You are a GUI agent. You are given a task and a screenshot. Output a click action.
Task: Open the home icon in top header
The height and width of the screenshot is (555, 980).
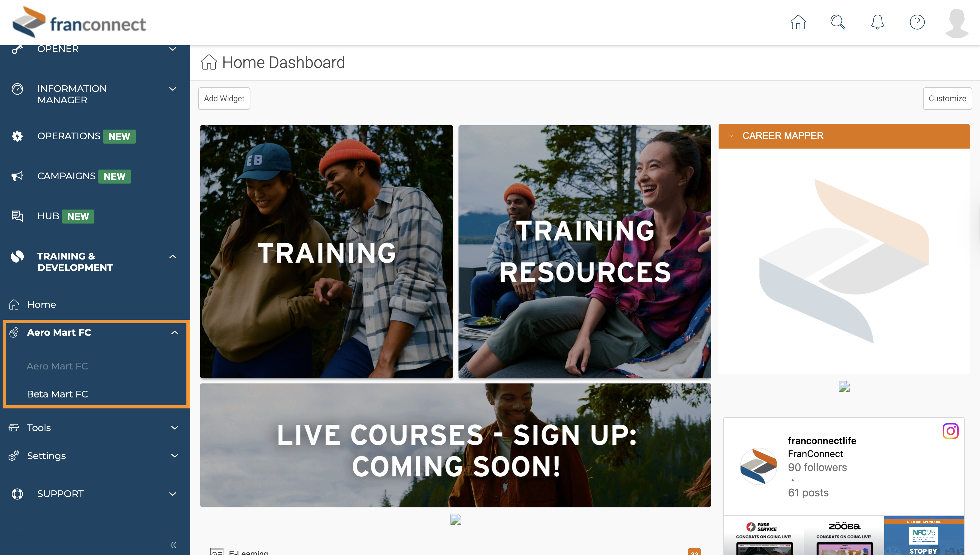pos(798,22)
